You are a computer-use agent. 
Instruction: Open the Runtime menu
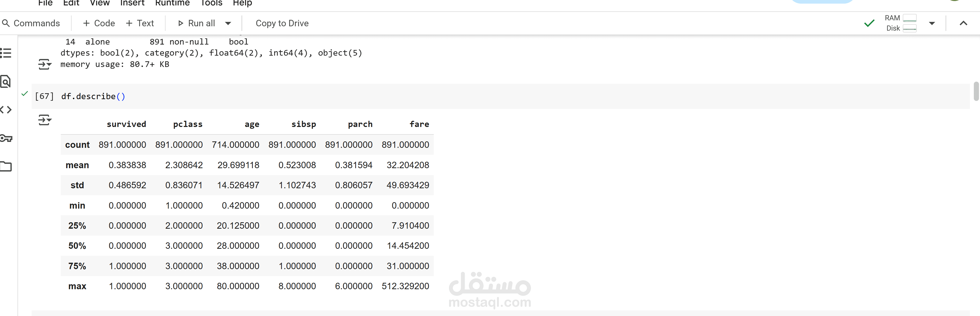pyautogui.click(x=172, y=3)
